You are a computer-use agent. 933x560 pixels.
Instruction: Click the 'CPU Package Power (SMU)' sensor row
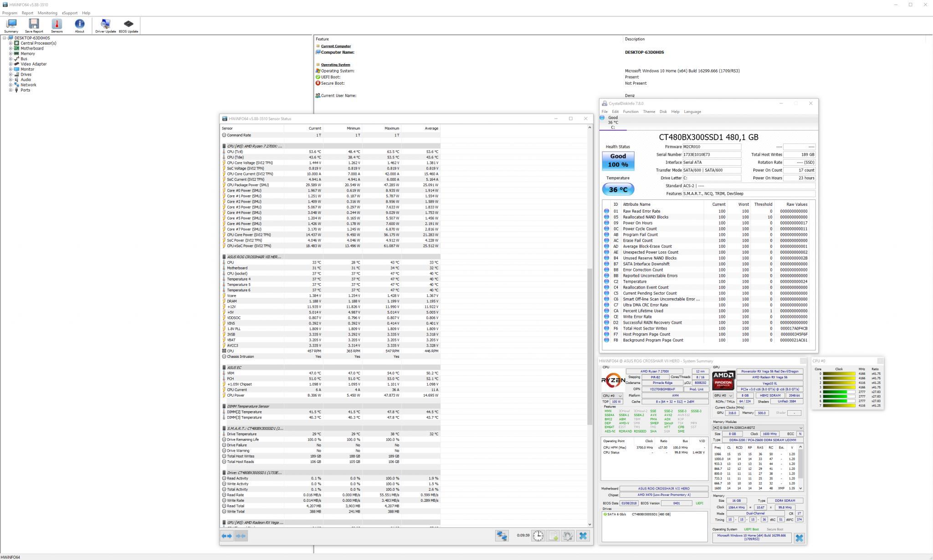click(331, 185)
